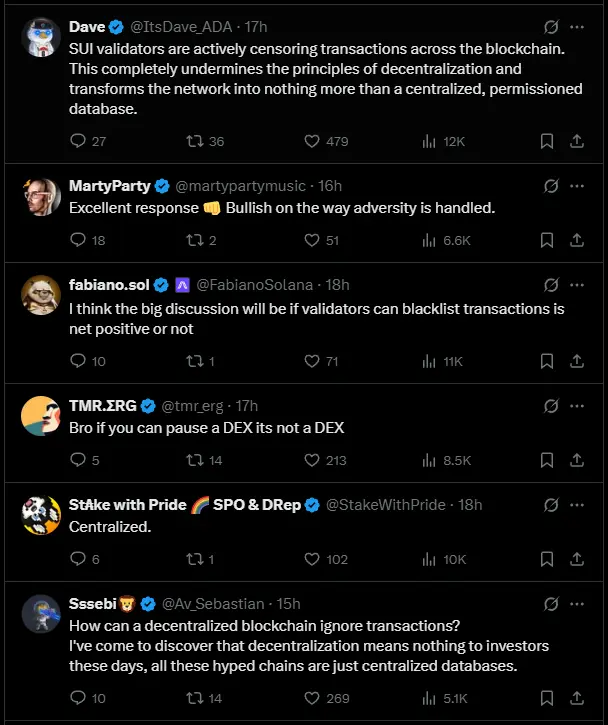The image size is (608, 725).
Task: Bookmark fabiano.sol's tweet
Action: 547,361
